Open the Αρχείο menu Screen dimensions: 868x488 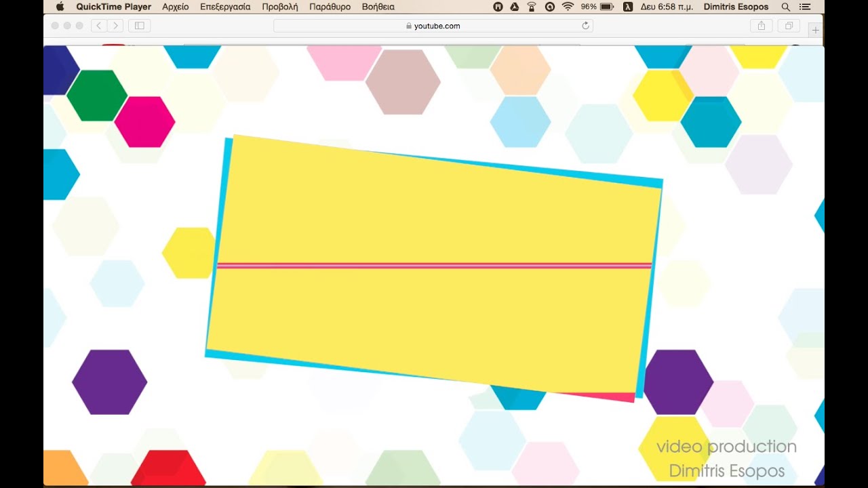point(176,7)
